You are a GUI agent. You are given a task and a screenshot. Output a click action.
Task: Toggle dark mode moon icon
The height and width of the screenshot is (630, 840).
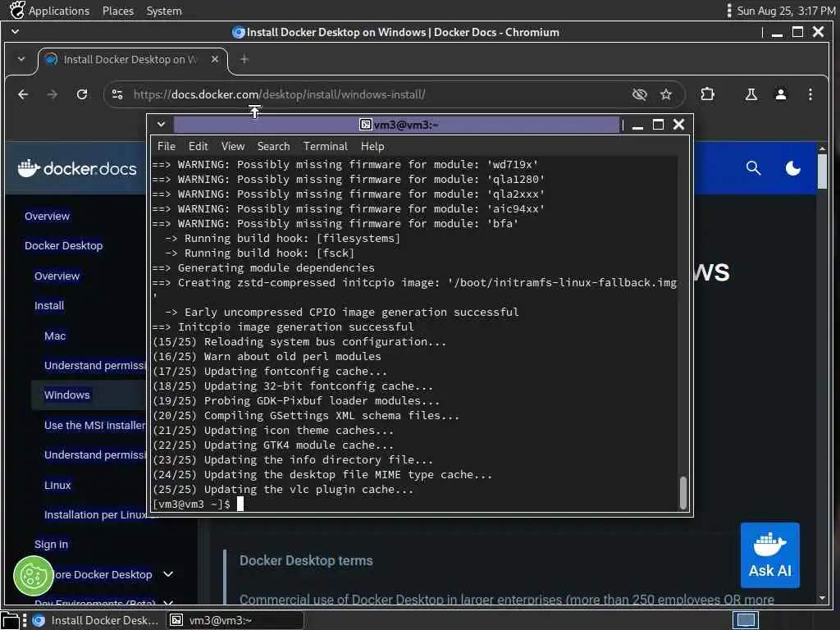793,168
